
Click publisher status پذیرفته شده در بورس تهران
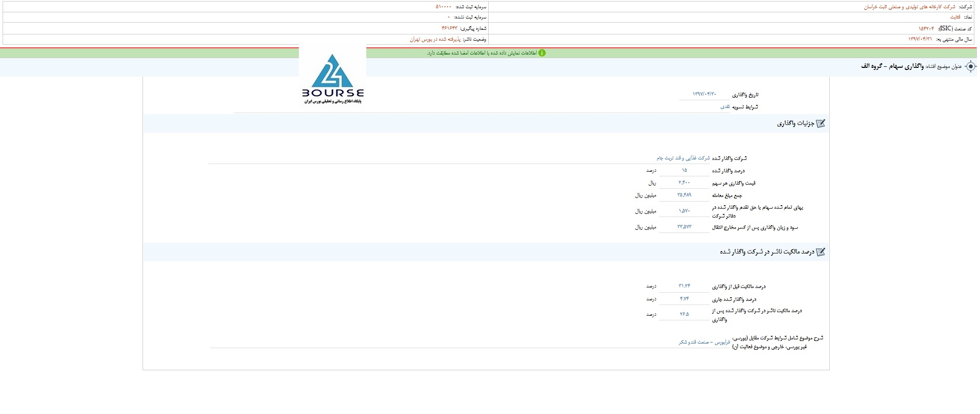[x=435, y=39]
